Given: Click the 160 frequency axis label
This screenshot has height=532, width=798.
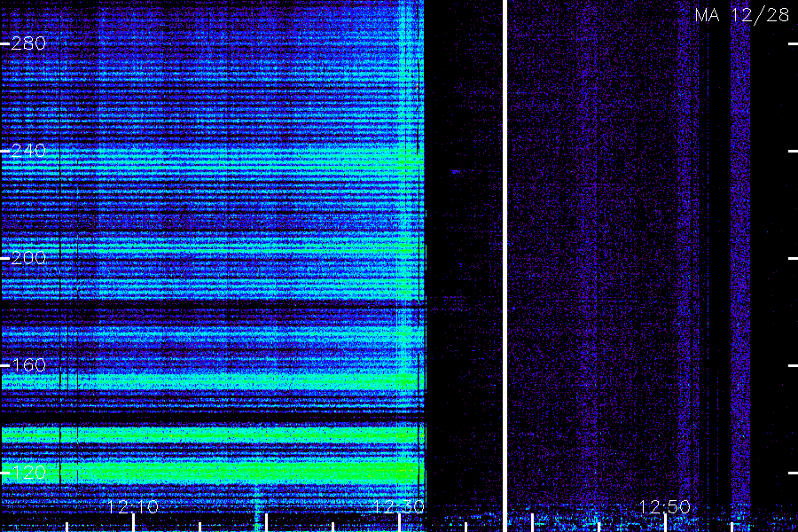Looking at the screenshot, I should (x=28, y=365).
